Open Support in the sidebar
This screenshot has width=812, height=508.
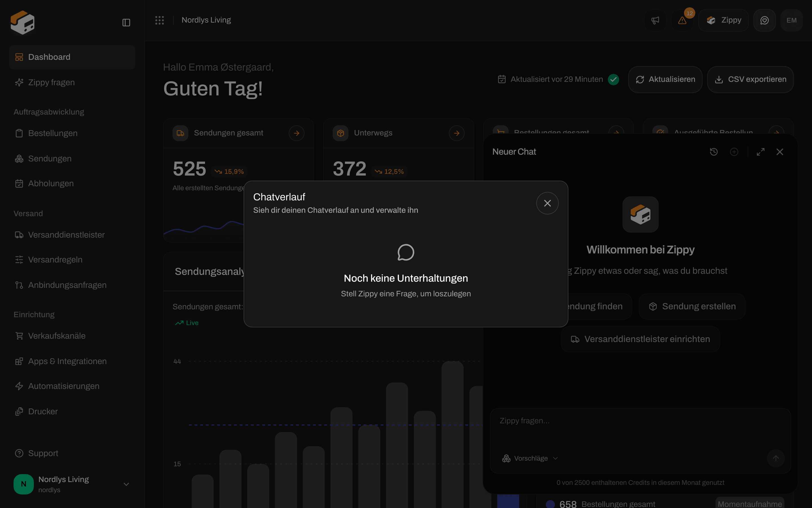point(72,453)
